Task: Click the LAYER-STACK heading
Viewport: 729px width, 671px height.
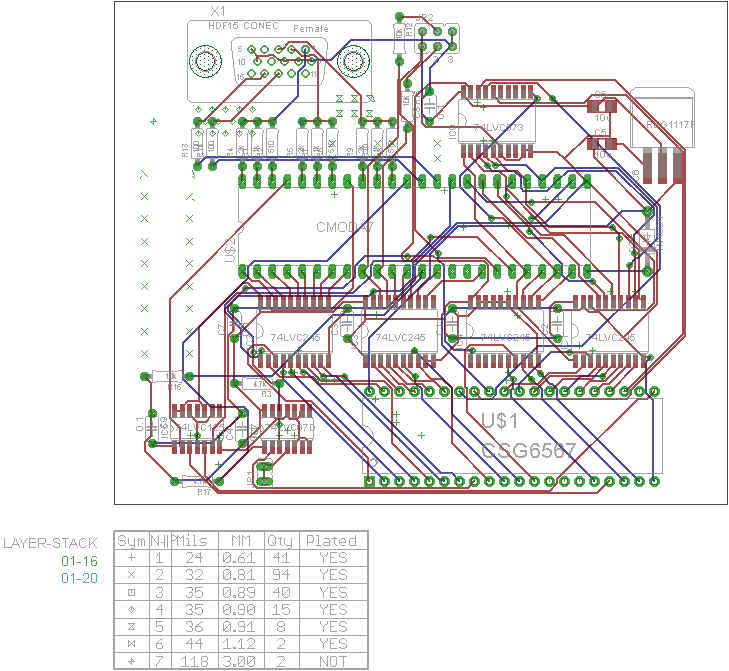Action: tap(50, 544)
